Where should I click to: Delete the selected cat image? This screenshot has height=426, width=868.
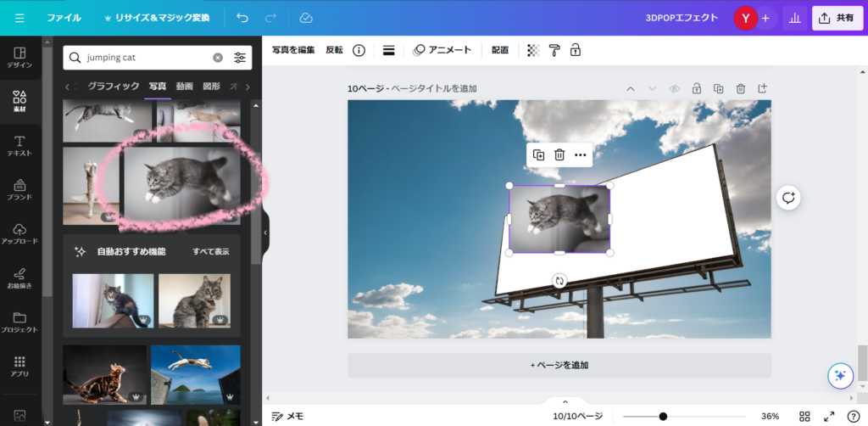coord(559,155)
